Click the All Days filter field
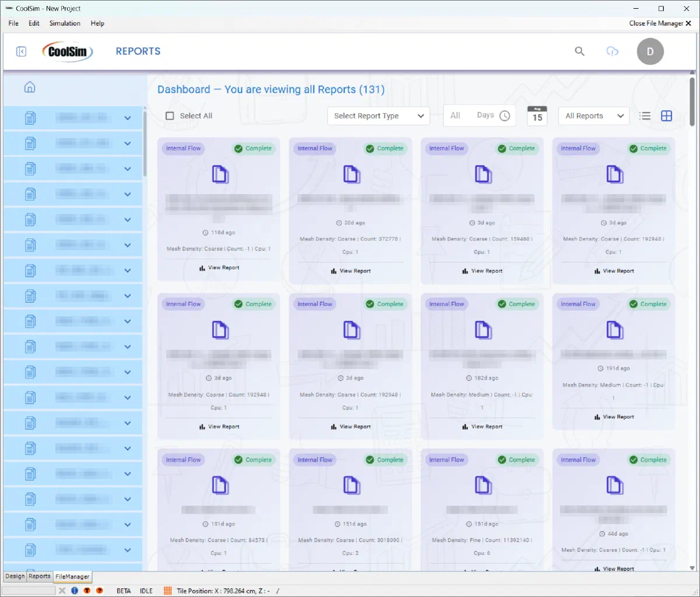Viewport: 700px width, 597px height. click(x=480, y=115)
